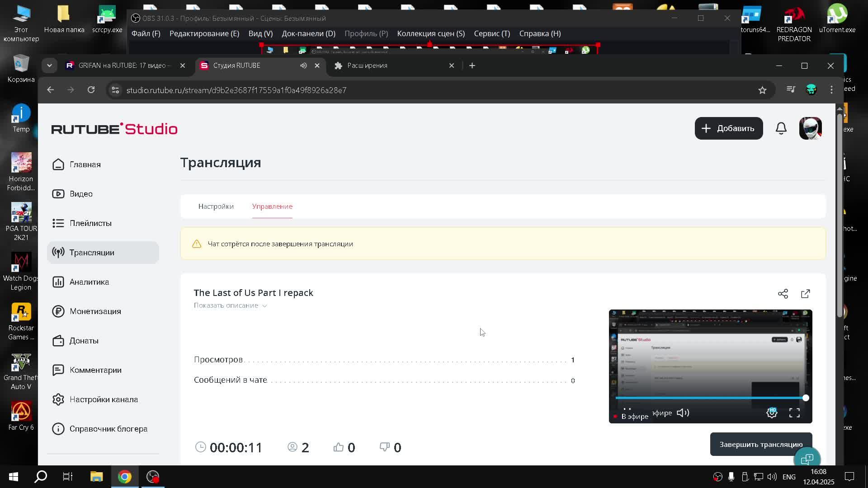Open Task View on taskbar
This screenshot has height=488, width=868.
point(68,477)
